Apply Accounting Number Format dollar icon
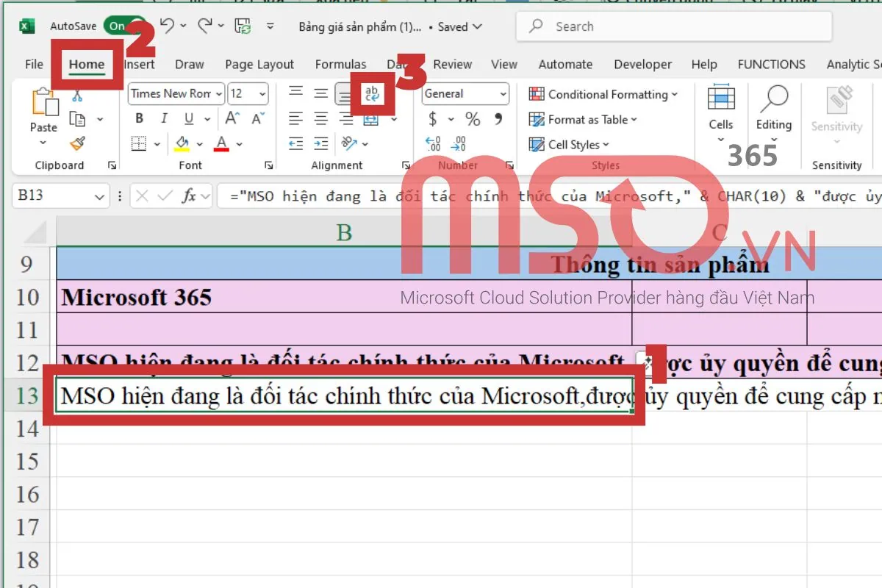882x588 pixels. coord(433,118)
